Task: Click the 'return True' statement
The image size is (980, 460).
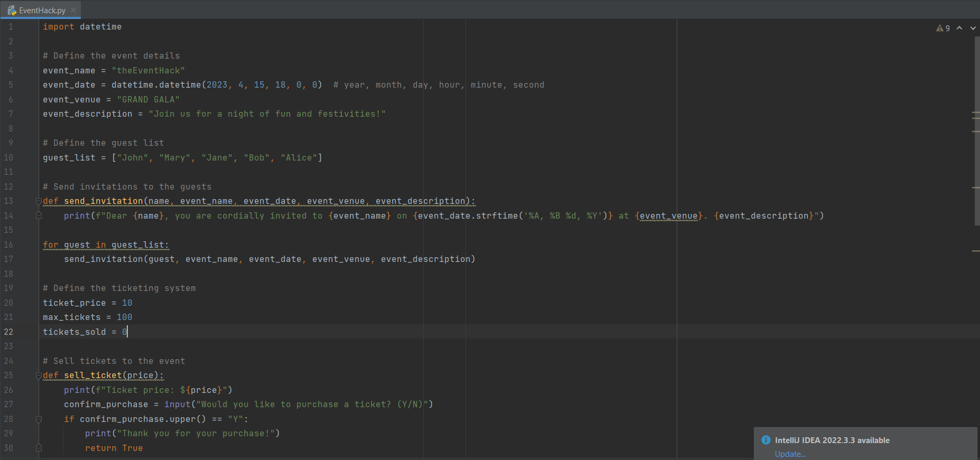Action: (114, 448)
